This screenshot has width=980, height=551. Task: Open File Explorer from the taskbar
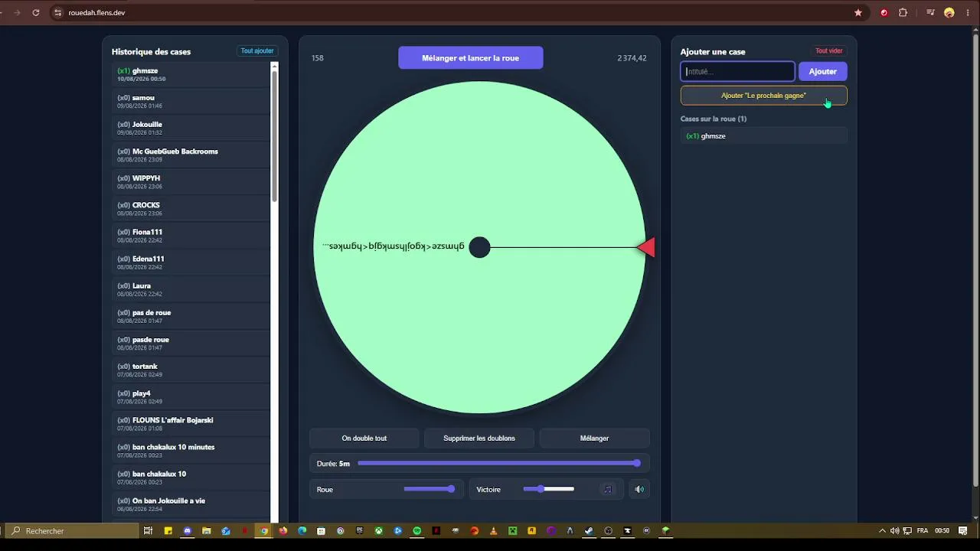click(x=206, y=530)
